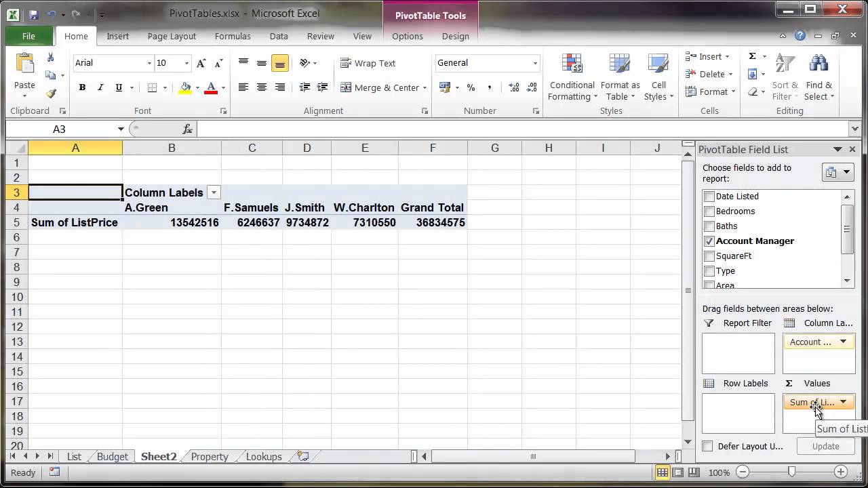The height and width of the screenshot is (488, 868).
Task: Check the SquareFt field
Action: (709, 256)
